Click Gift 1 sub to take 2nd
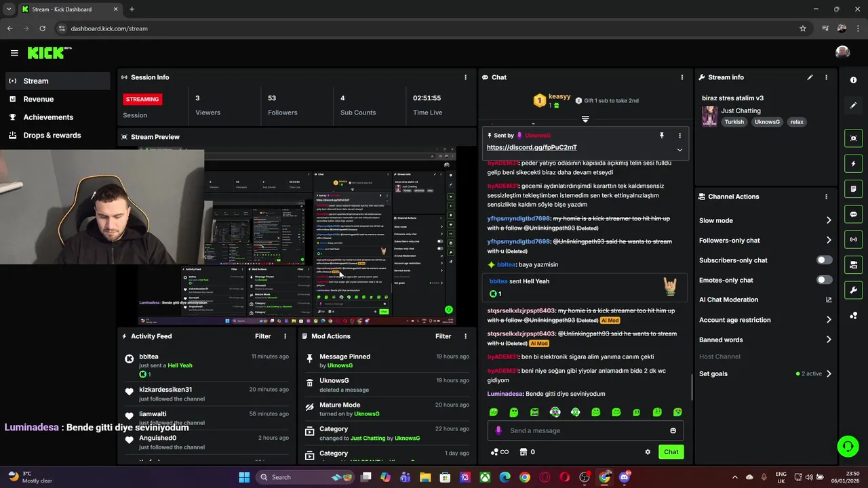Screen dimensions: 868x488 607,100
